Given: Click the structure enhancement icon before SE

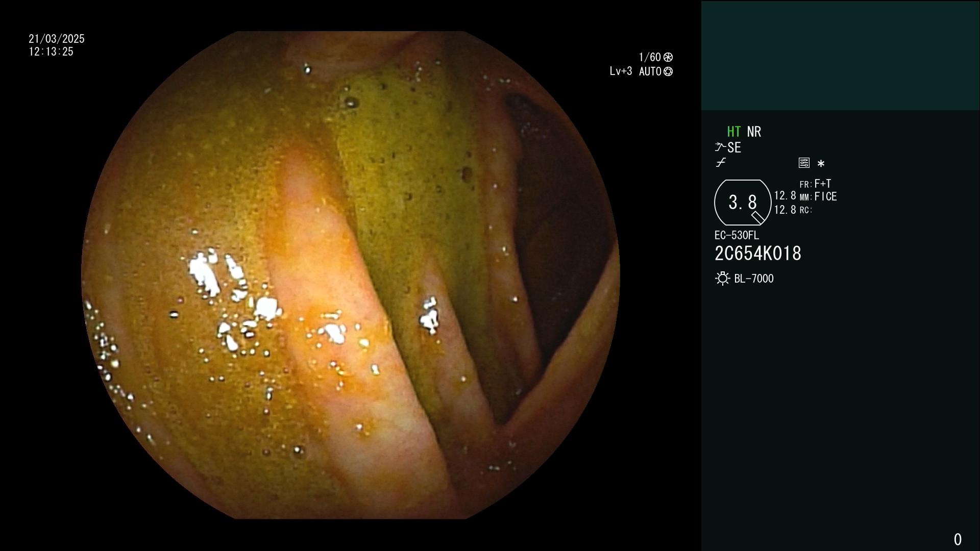Looking at the screenshot, I should 720,147.
